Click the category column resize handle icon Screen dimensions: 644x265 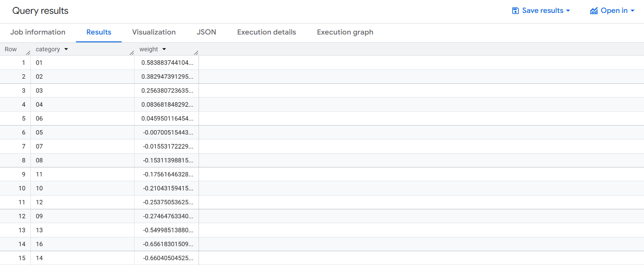pyautogui.click(x=132, y=52)
